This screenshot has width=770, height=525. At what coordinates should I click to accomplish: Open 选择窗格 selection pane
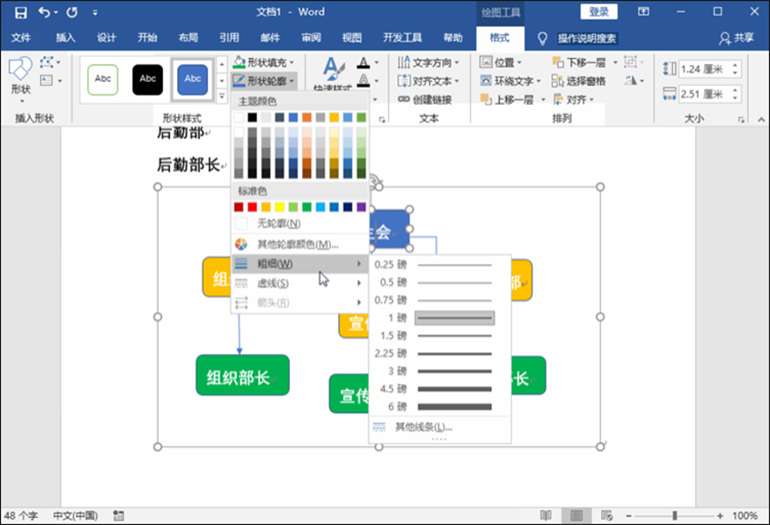pyautogui.click(x=579, y=81)
